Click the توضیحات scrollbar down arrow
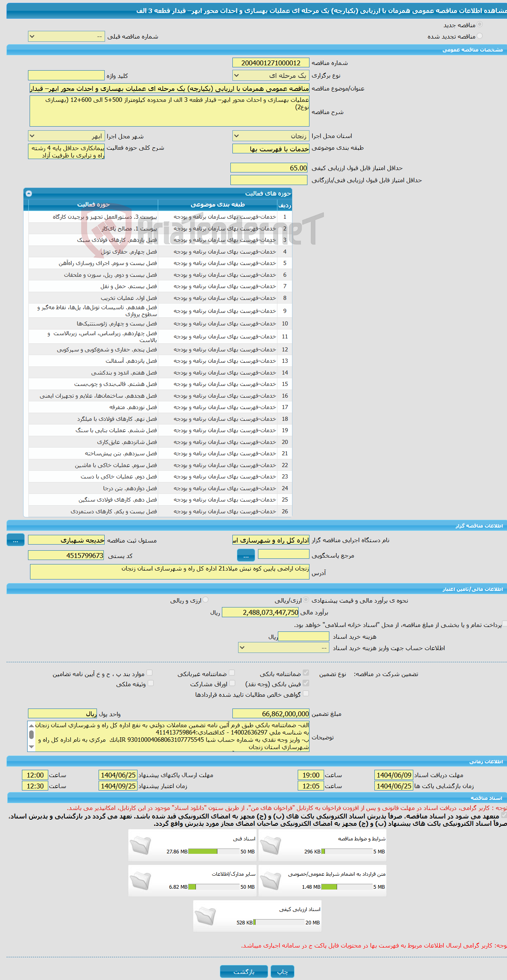Image resolution: width=507 pixels, height=980 pixels. [x=32, y=747]
